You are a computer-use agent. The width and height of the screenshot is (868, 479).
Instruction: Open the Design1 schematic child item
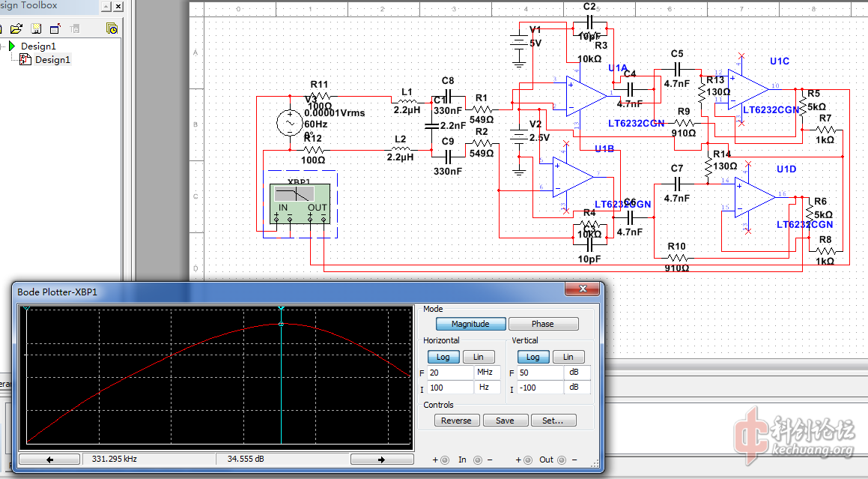pyautogui.click(x=52, y=59)
